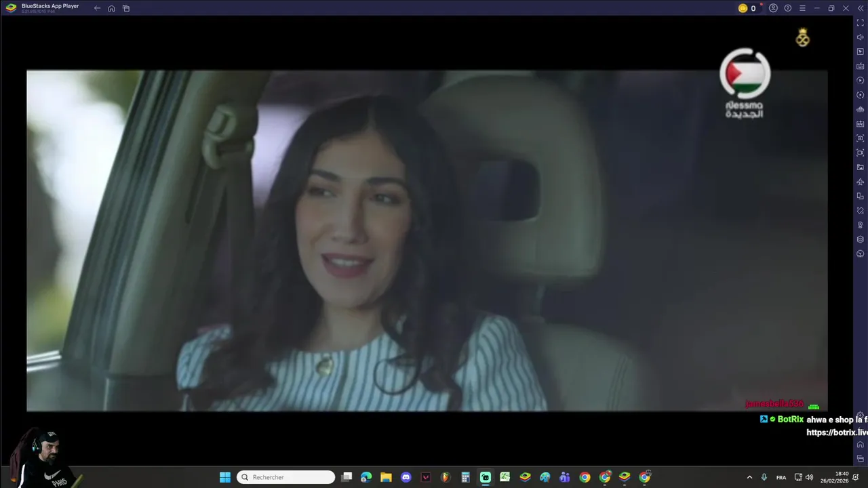Open the keyboard game controls icon
Image resolution: width=868 pixels, height=488 pixels.
click(x=860, y=66)
